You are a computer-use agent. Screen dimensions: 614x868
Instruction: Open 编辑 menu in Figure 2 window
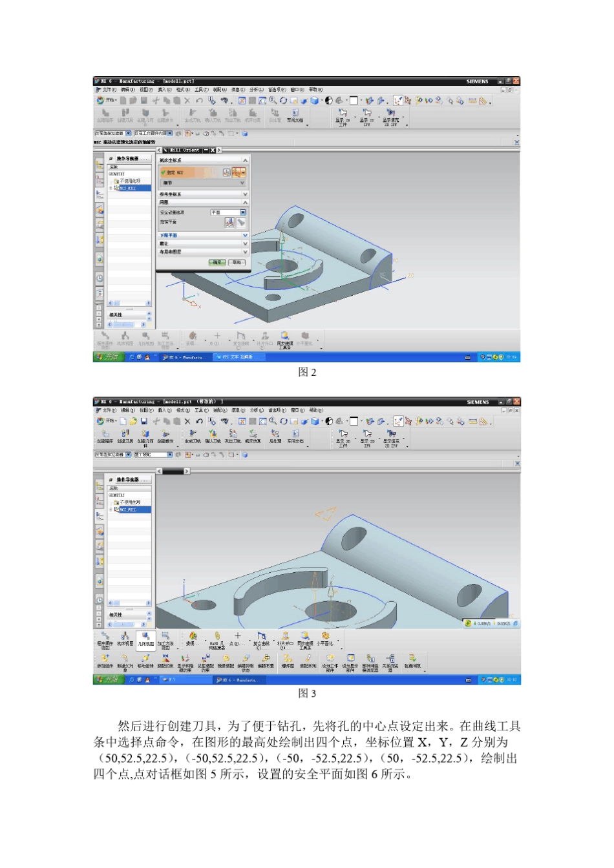coord(128,90)
